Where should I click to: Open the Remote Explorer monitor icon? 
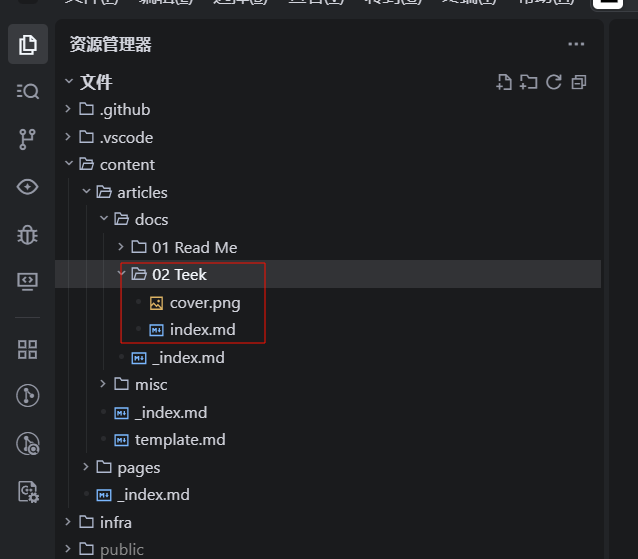[x=28, y=281]
